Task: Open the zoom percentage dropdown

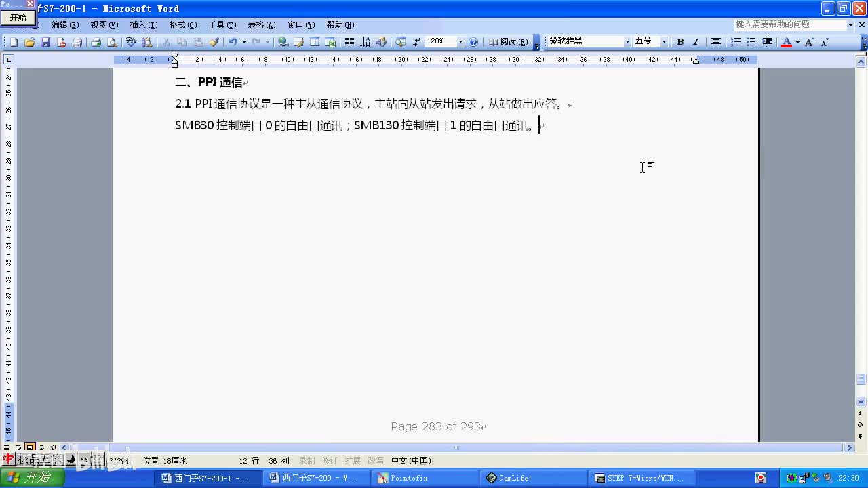Action: [460, 42]
